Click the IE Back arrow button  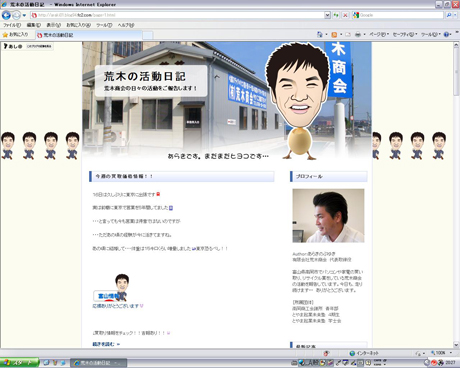click(6, 15)
